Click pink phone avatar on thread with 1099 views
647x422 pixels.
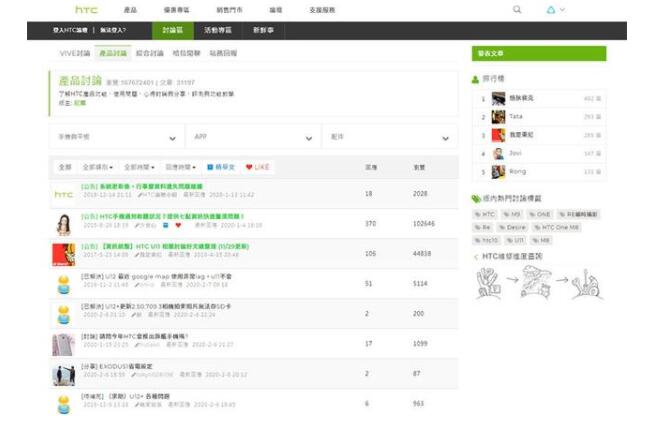coord(64,344)
